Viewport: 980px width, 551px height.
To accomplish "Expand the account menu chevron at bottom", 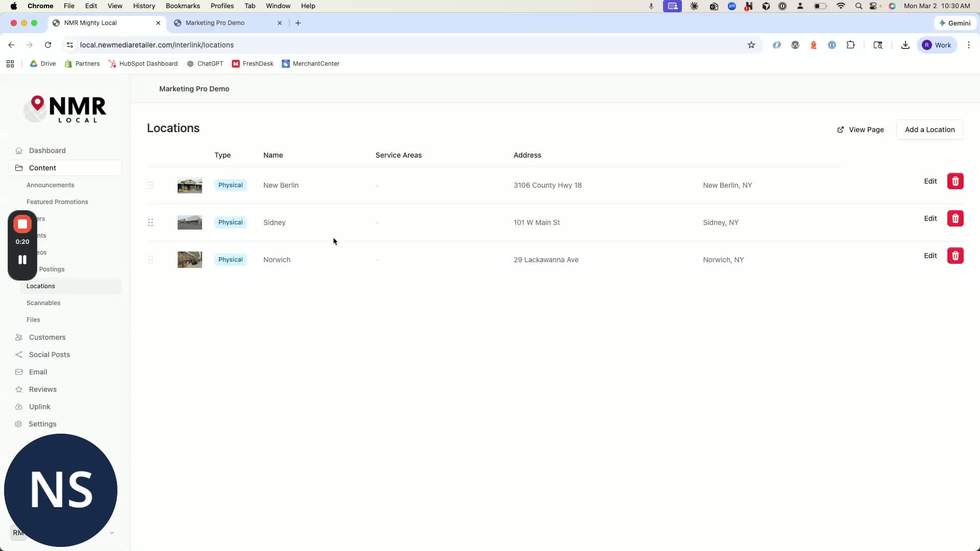I will point(112,533).
